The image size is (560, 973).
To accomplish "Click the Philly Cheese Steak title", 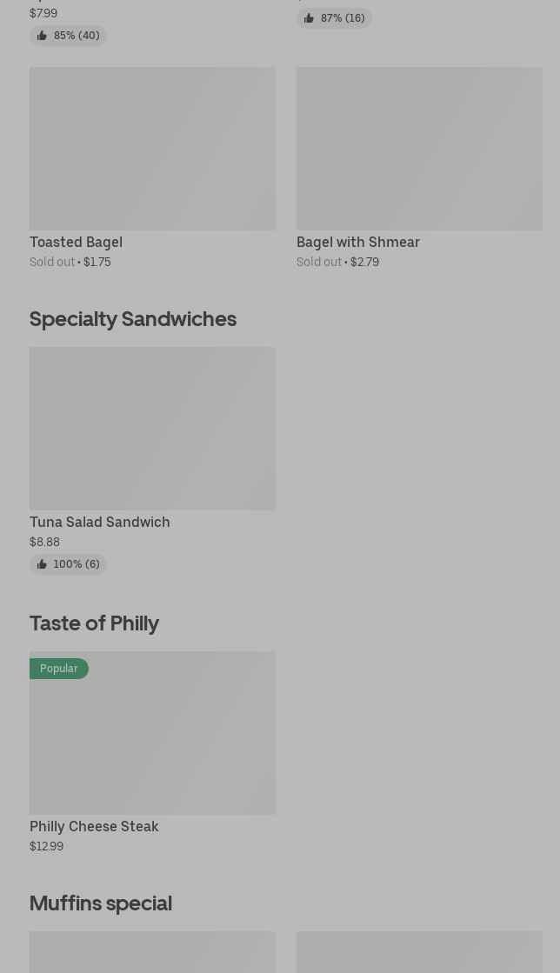I will coord(94,827).
